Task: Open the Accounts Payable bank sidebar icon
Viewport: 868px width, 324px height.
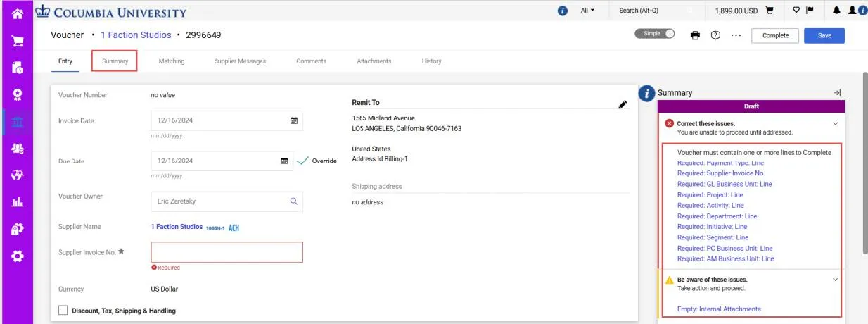Action: coord(17,121)
